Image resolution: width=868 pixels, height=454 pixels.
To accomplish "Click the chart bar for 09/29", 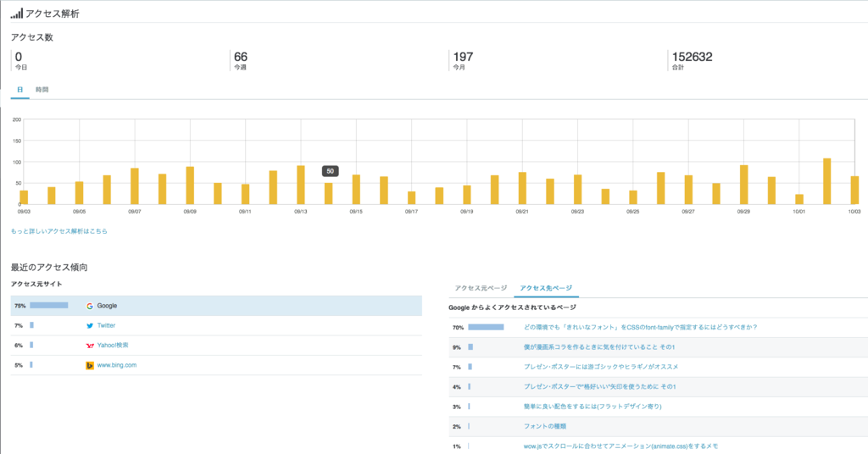I will (744, 185).
